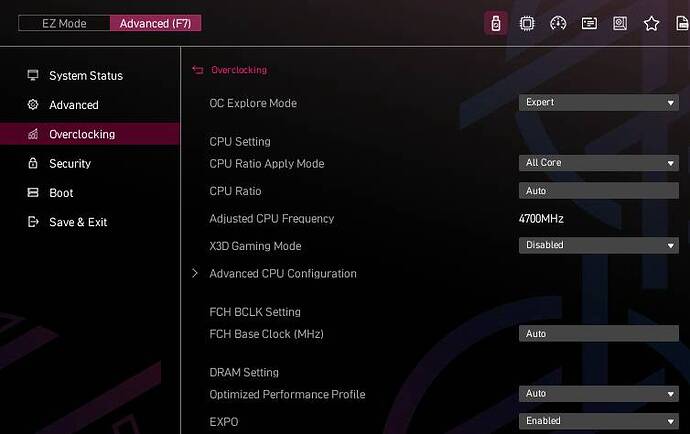Go to System Status section
This screenshot has width=690, height=434.
coord(86,76)
